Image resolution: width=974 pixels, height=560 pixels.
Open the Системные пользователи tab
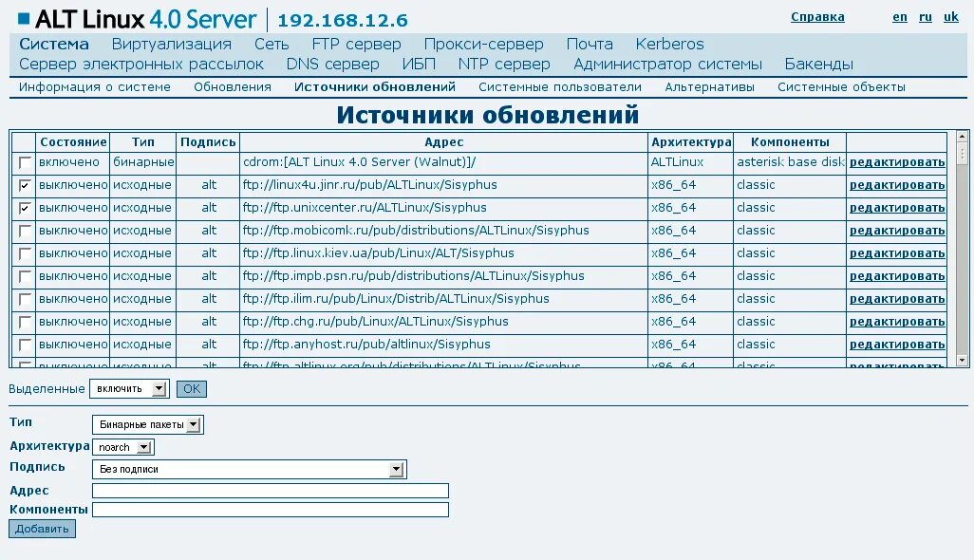pos(560,87)
